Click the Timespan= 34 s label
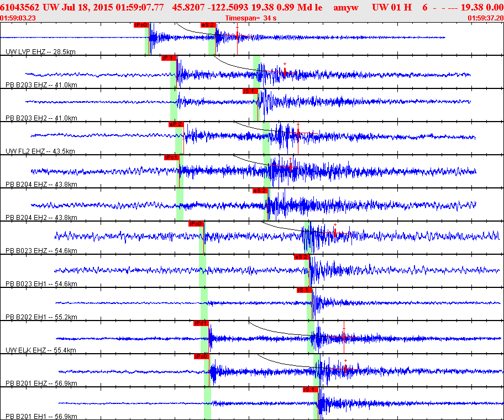This screenshot has height=420, width=504. [x=251, y=18]
